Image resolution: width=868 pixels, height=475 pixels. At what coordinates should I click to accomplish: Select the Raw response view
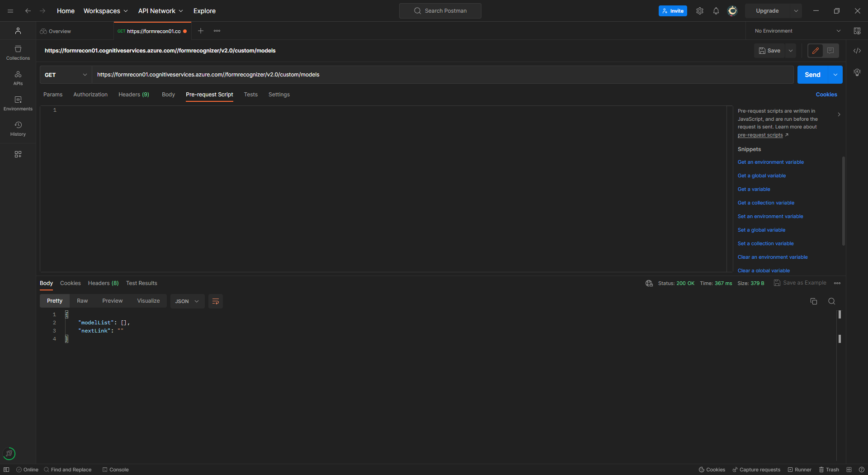[x=82, y=301]
